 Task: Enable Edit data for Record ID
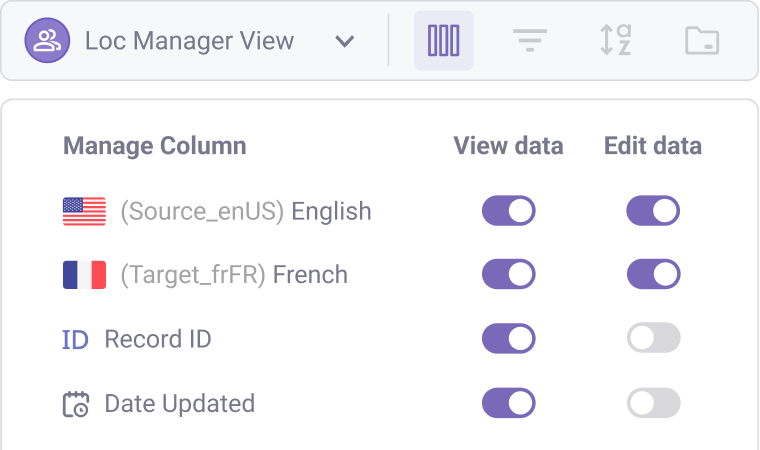click(653, 338)
